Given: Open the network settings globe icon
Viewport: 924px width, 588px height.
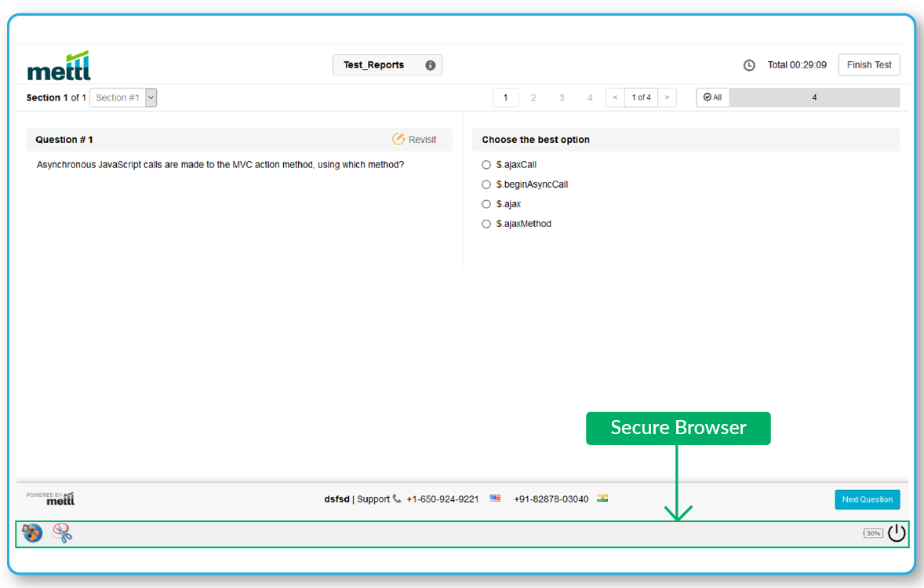Looking at the screenshot, I should (30, 533).
